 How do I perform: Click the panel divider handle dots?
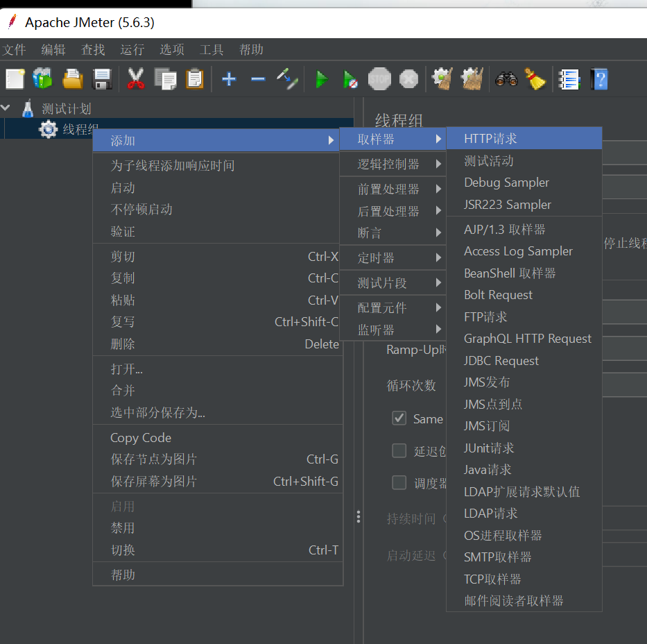point(358,516)
